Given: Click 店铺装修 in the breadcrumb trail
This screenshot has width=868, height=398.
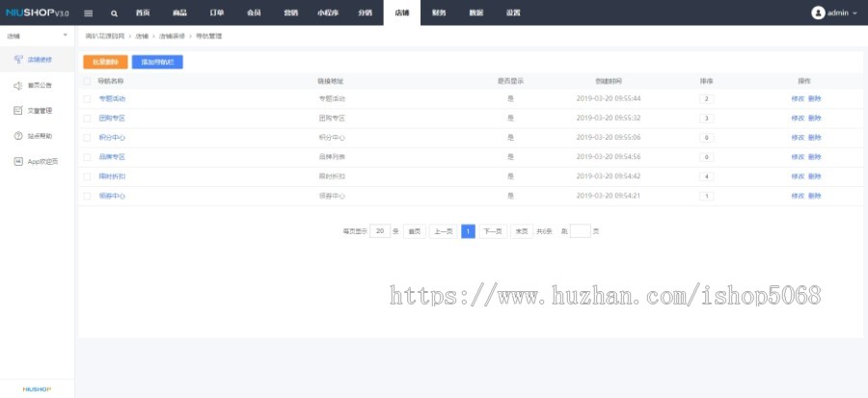Looking at the screenshot, I should (173, 36).
